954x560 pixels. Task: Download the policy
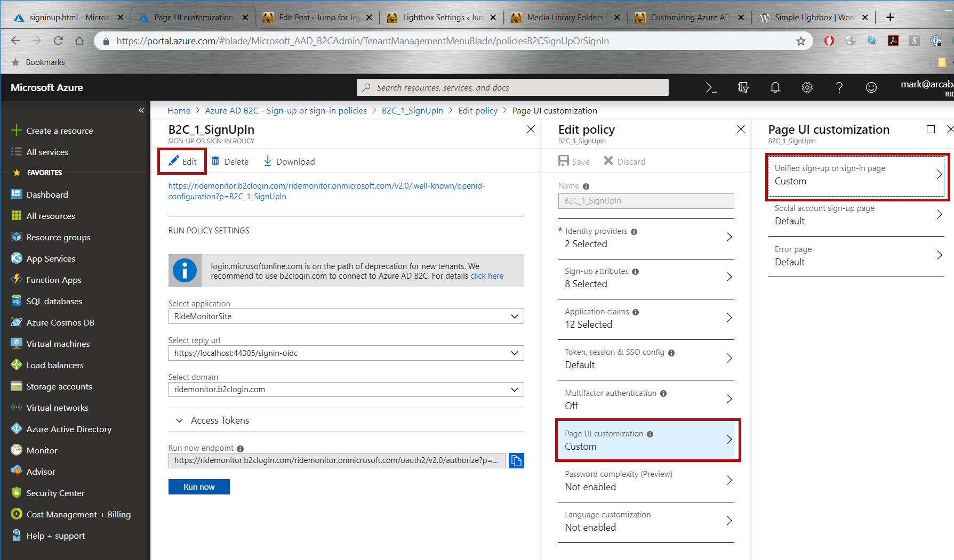(289, 161)
